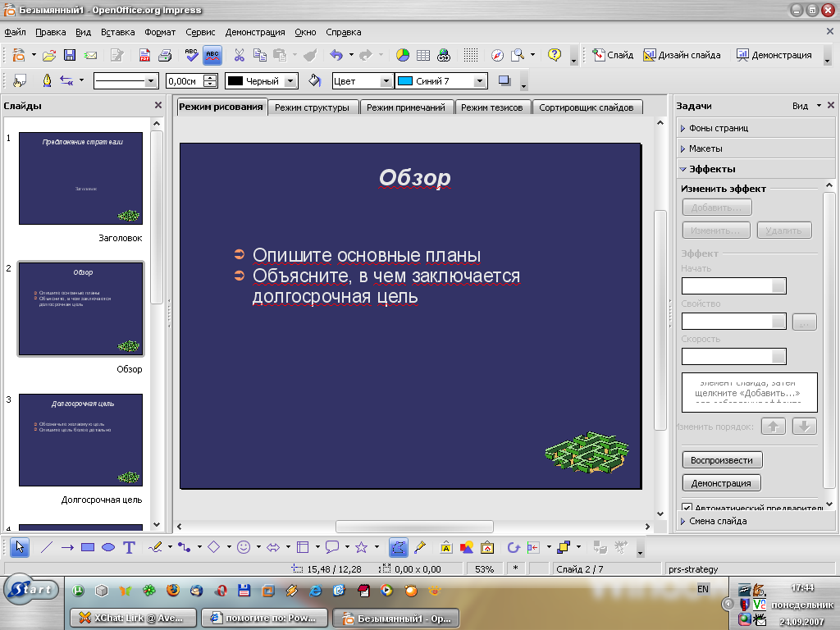This screenshot has width=840, height=630.
Task: Select the Text tool
Action: click(x=129, y=547)
